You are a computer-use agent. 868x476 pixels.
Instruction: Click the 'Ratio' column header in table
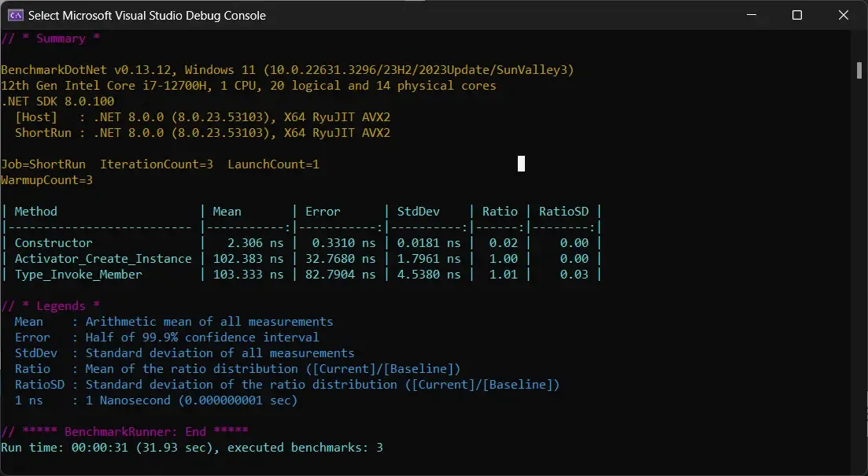click(x=500, y=212)
